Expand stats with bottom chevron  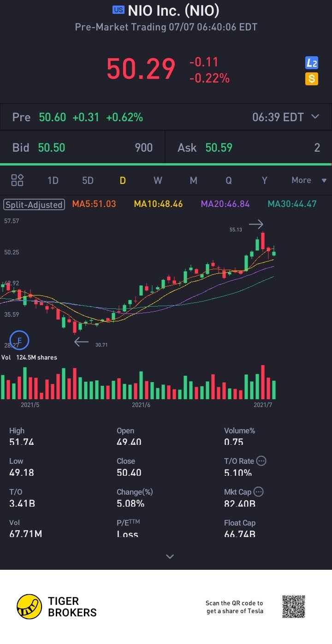[170, 556]
